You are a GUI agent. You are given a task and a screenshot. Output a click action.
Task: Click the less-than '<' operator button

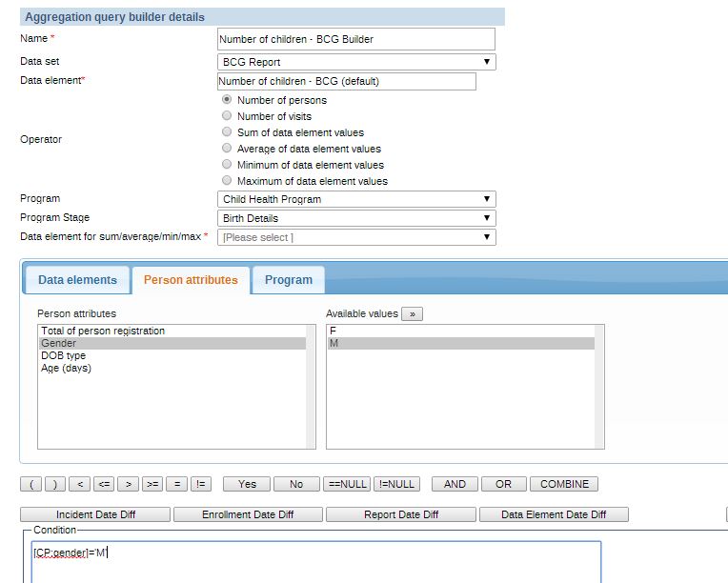point(80,484)
